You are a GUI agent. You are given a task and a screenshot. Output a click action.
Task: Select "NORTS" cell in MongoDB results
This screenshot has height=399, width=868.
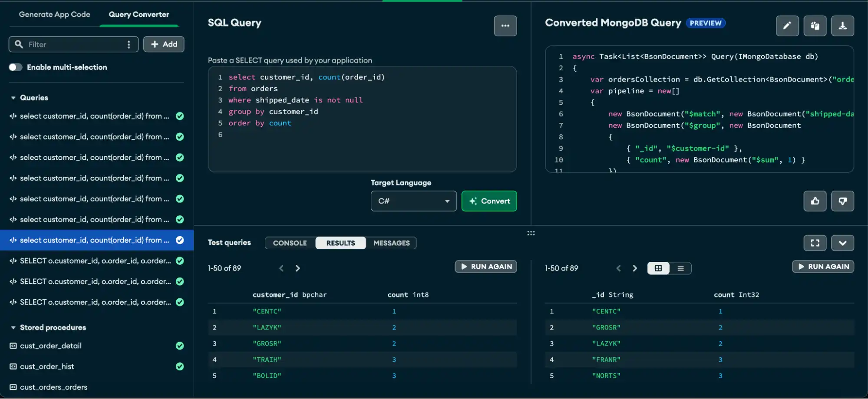(606, 376)
